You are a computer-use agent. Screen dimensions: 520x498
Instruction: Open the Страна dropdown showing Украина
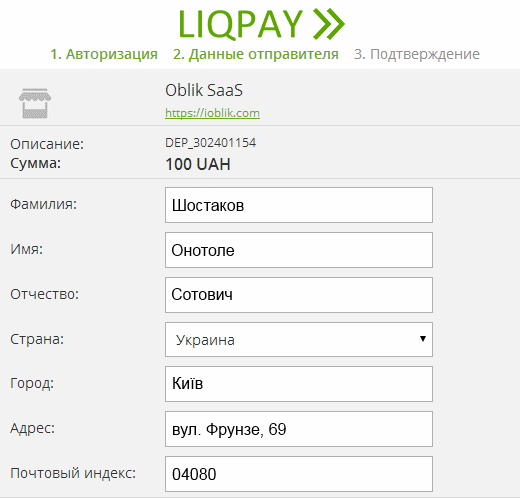[299, 339]
